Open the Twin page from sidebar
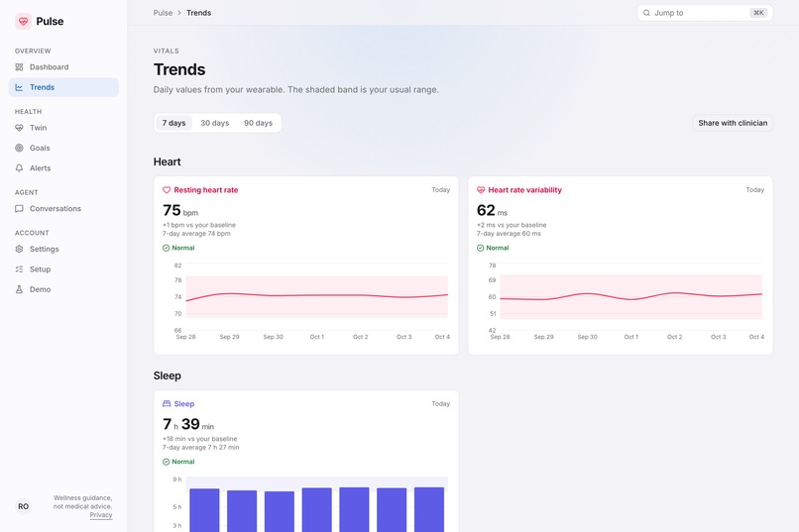 point(63,128)
